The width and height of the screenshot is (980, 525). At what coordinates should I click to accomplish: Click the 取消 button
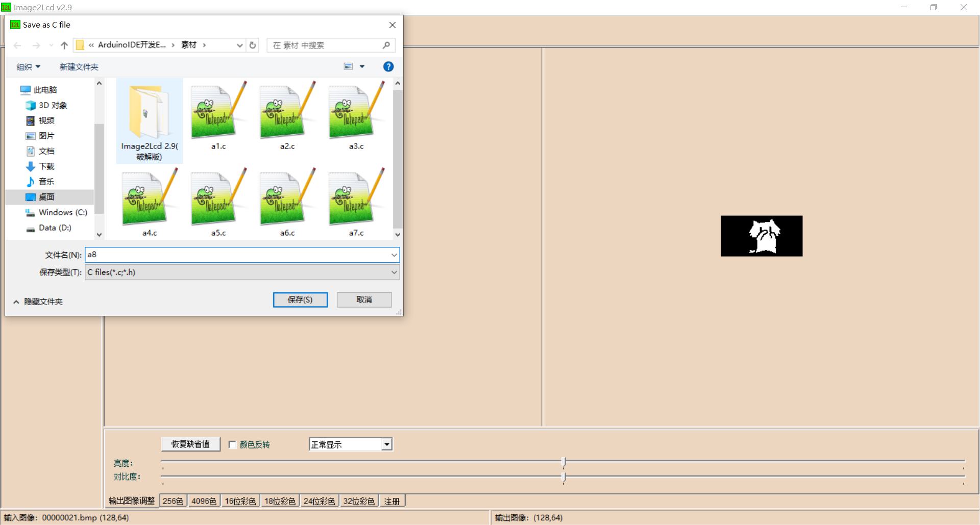pos(364,300)
